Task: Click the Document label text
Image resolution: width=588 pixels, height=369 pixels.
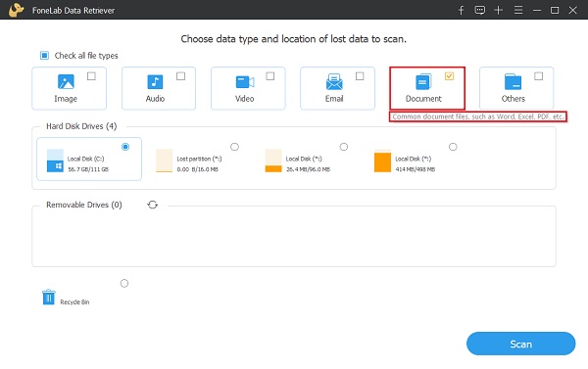Action: 423,99
